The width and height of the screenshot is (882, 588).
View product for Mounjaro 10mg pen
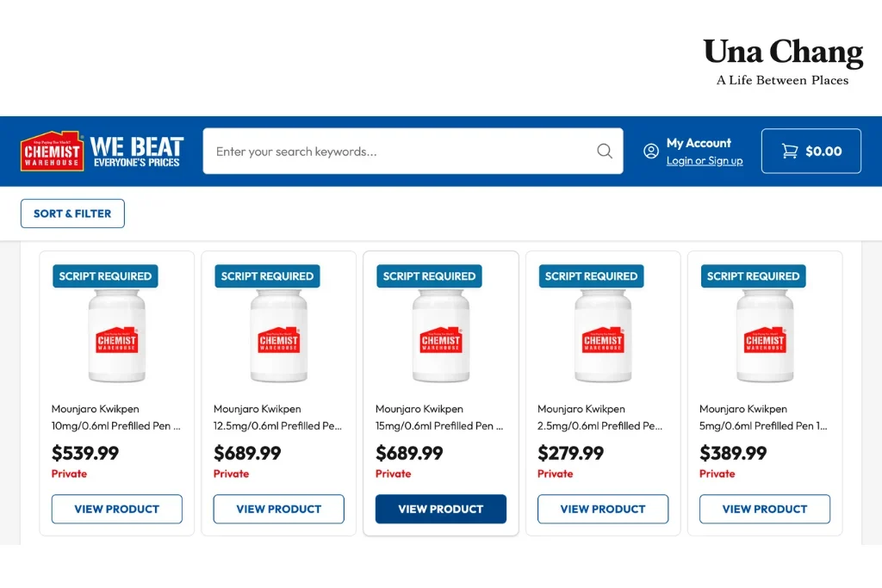tap(117, 509)
